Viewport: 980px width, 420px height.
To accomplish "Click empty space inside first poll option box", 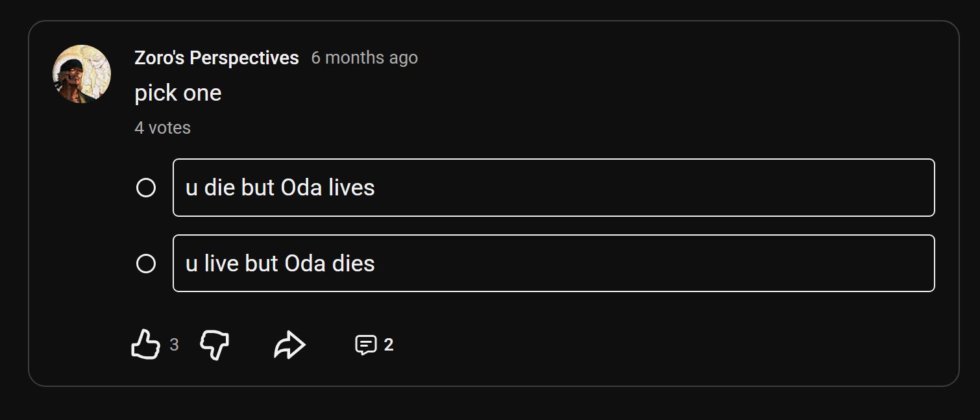I will pos(649,188).
